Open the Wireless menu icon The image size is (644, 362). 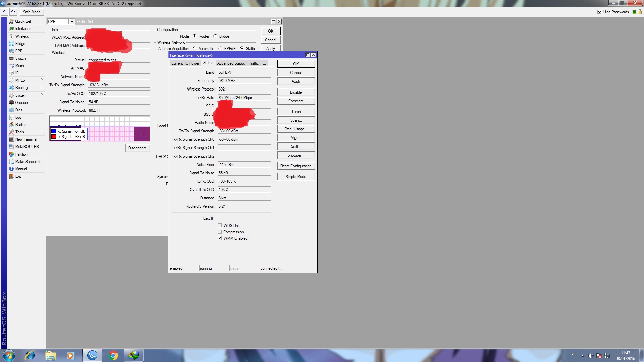[x=11, y=36]
